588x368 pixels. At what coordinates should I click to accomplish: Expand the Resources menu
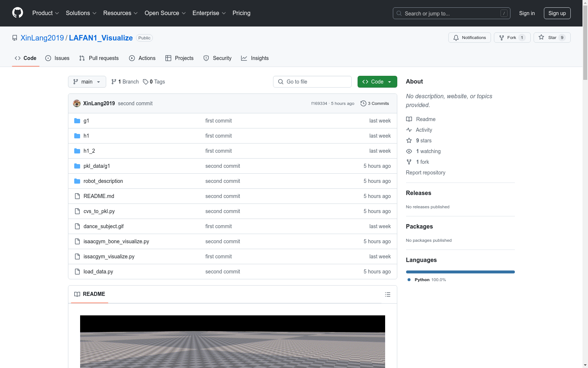[x=120, y=13]
